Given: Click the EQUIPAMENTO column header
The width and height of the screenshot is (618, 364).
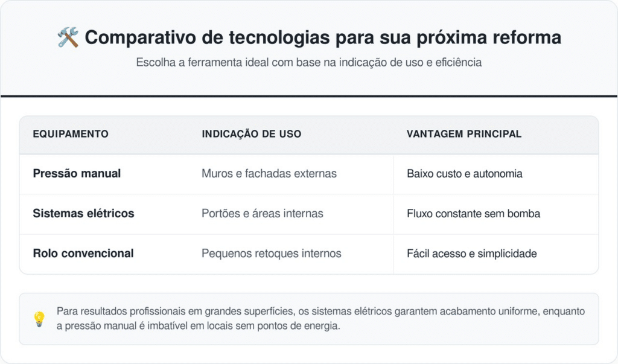Looking at the screenshot, I should (x=71, y=134).
